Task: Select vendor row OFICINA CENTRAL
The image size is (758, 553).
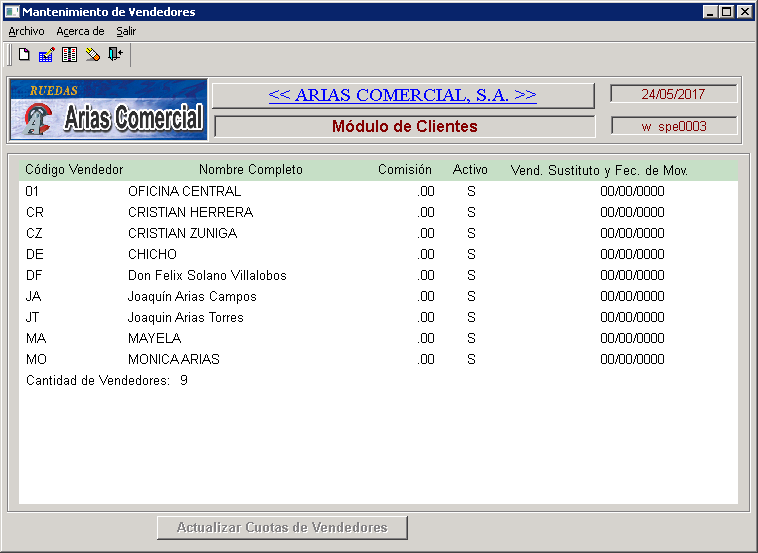Action: (x=379, y=191)
